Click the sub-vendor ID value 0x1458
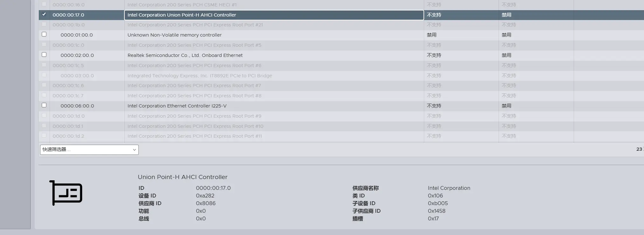644x235 pixels. [x=436, y=211]
